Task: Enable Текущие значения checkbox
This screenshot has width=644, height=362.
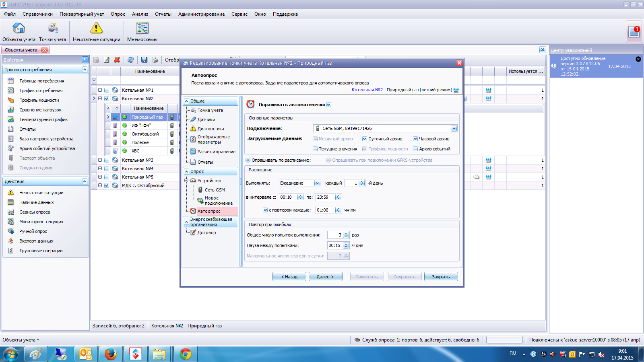Action: [x=315, y=149]
